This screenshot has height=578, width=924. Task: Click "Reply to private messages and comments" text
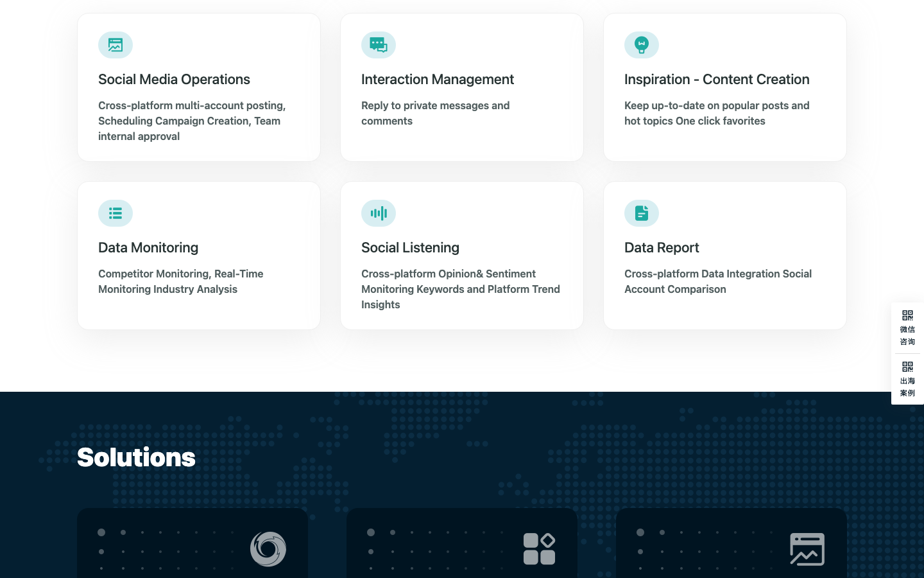[x=435, y=113]
